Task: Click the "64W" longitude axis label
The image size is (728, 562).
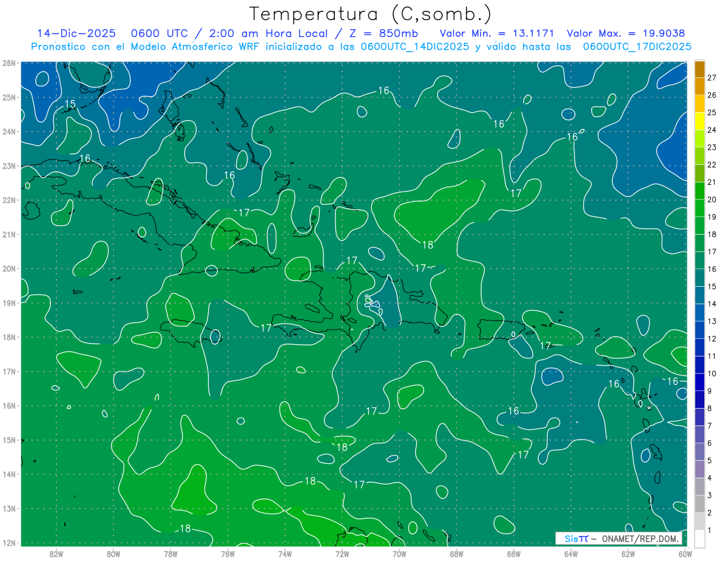Action: (571, 553)
